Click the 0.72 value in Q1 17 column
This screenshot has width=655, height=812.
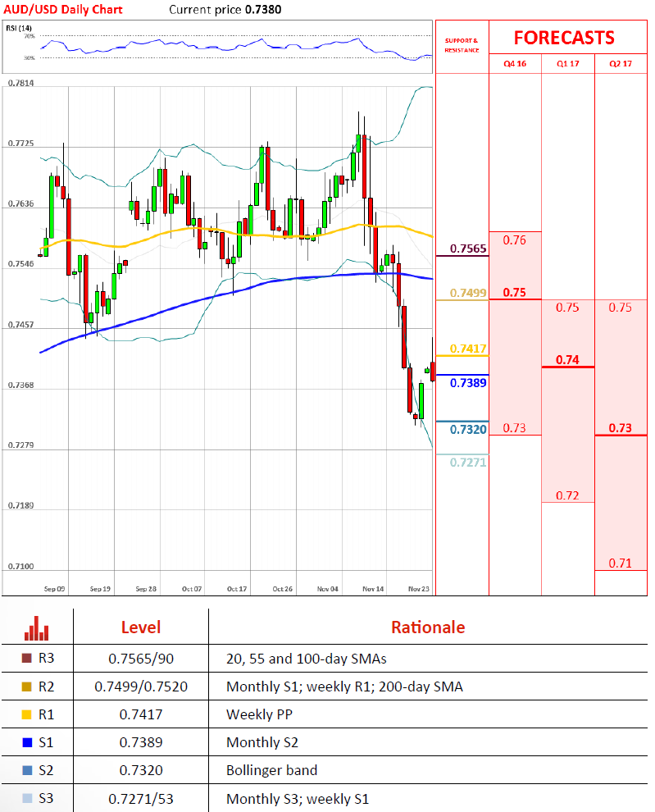(567, 495)
